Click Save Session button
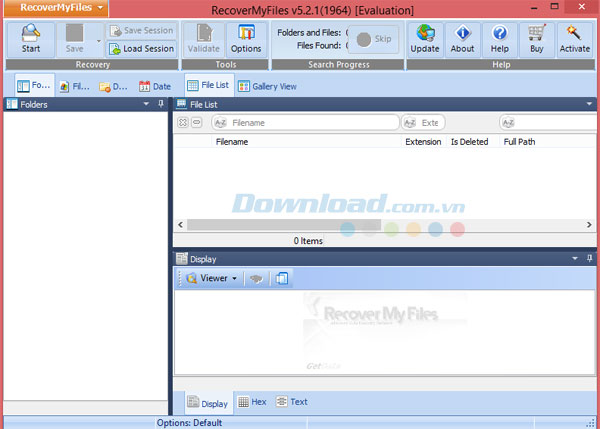 pos(142,31)
